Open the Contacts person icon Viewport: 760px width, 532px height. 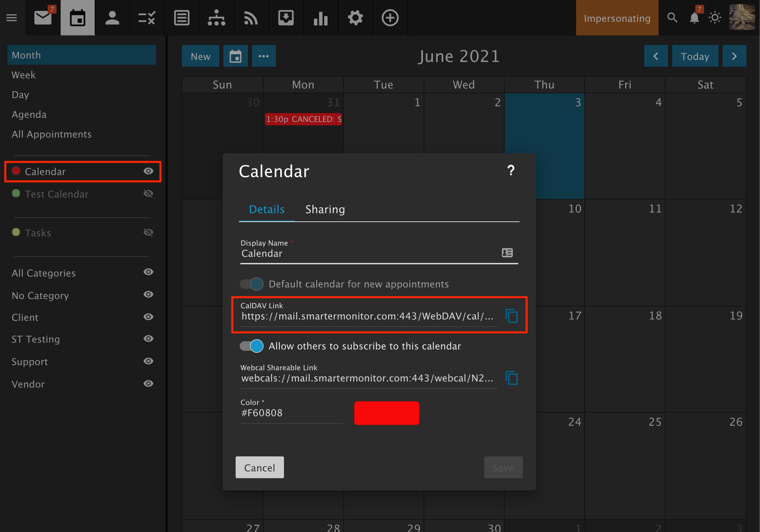[112, 18]
